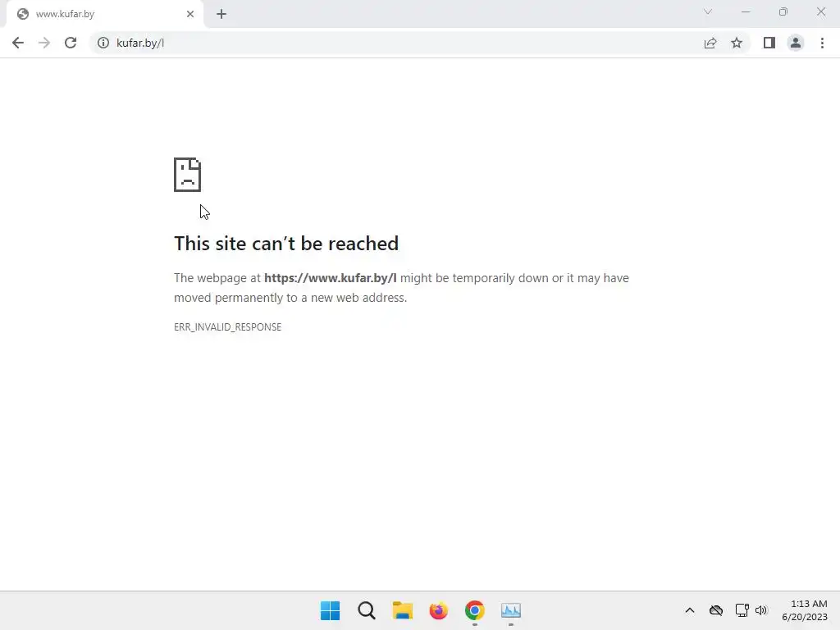Screen dimensions: 840x630
Task: Open the resource monitor taskbar app
Action: click(511, 610)
